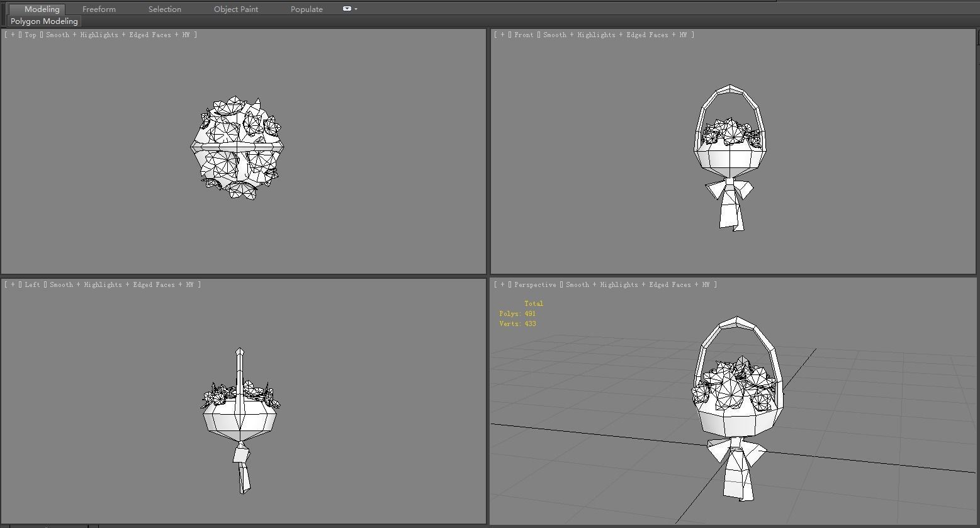Open the Left viewport plus menu

13,284
